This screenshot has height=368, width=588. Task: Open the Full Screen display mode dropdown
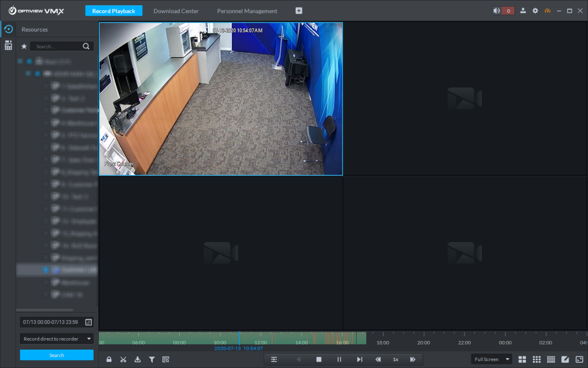(492, 359)
